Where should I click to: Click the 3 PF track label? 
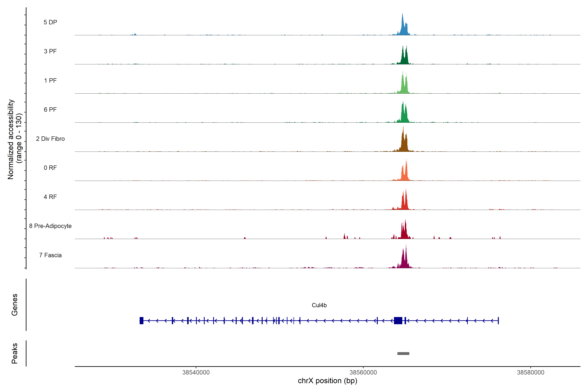[50, 51]
